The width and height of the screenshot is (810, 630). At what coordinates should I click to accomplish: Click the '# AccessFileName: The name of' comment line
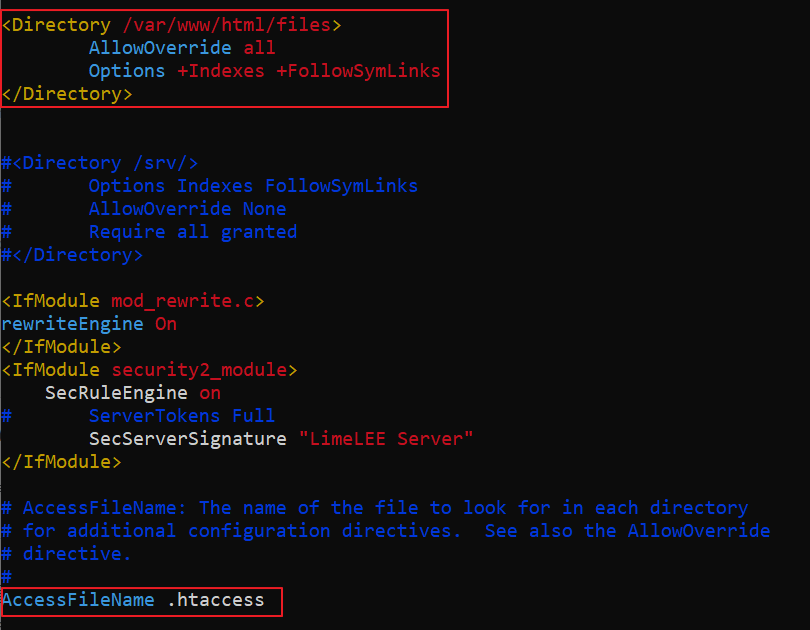(x=375, y=508)
